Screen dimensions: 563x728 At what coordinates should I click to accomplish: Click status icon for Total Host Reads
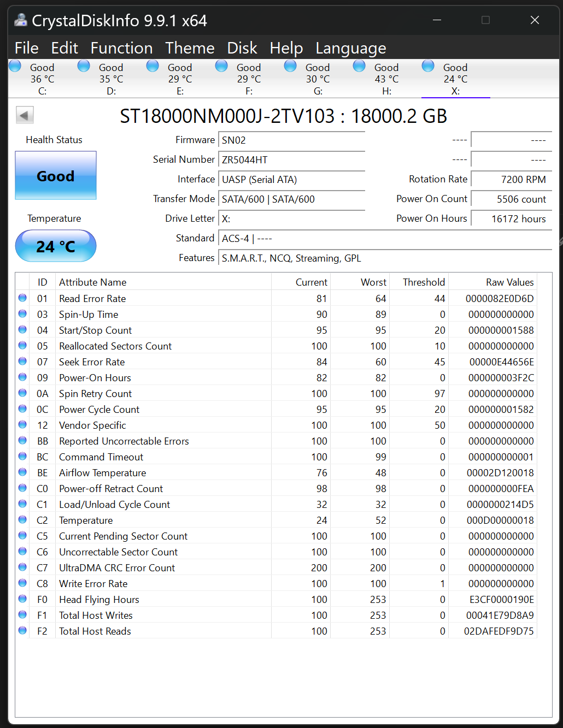coord(22,630)
